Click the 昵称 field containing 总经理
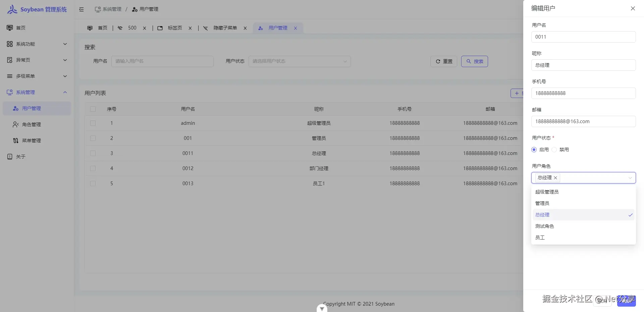Viewport: 644px width, 312px height. click(583, 65)
